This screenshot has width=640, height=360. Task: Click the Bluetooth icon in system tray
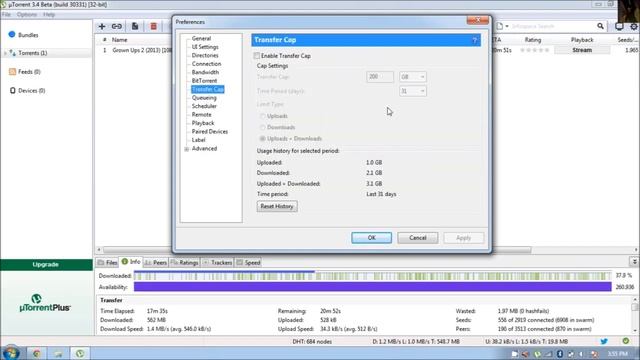tap(560, 354)
